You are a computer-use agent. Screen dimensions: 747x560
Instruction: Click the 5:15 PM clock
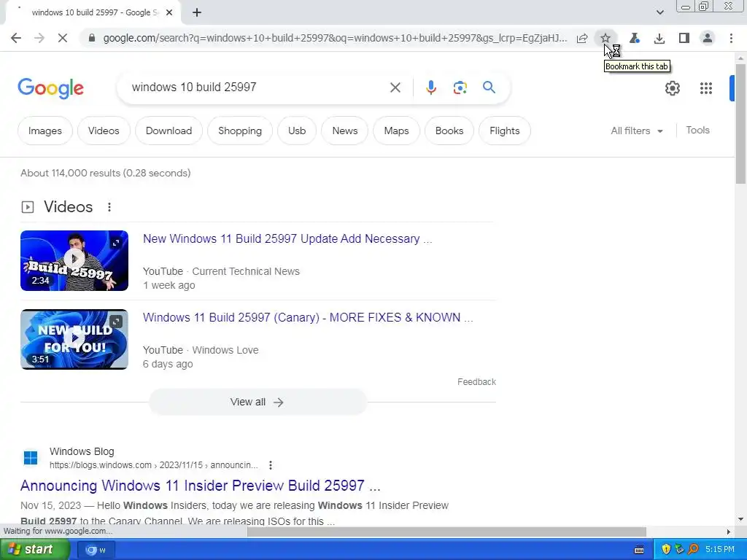click(x=720, y=550)
